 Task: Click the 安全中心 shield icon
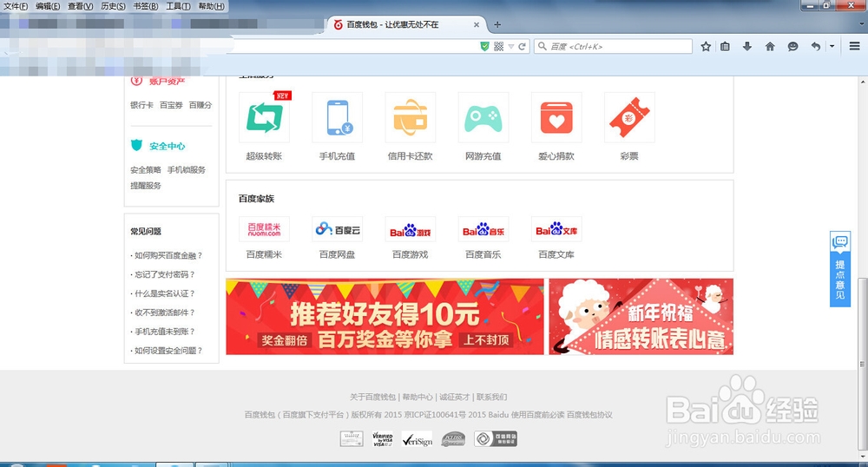[x=137, y=146]
